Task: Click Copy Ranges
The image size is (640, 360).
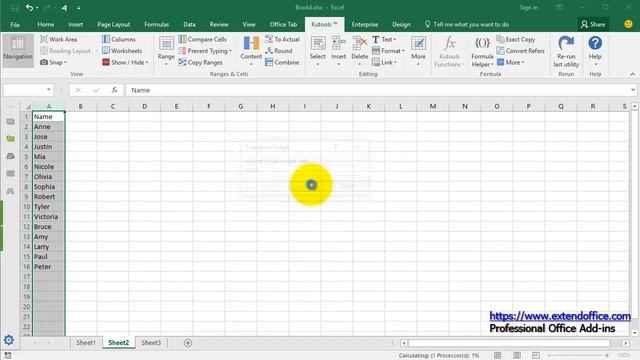Action: (200, 62)
